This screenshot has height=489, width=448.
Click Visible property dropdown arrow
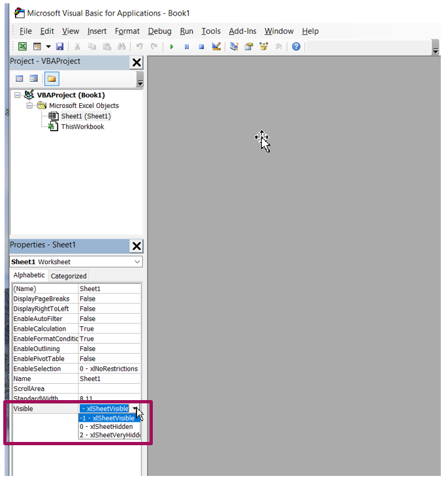click(x=135, y=409)
